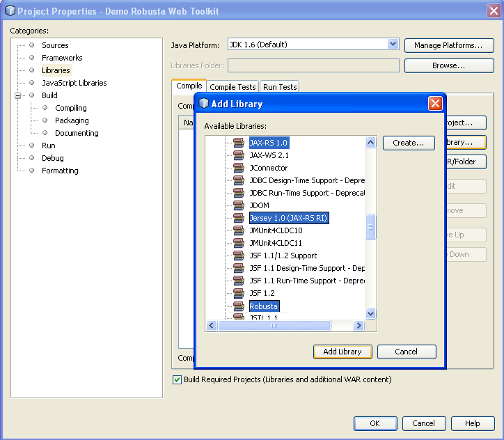Select the Formatting category
The height and width of the screenshot is (440, 504).
(60, 171)
